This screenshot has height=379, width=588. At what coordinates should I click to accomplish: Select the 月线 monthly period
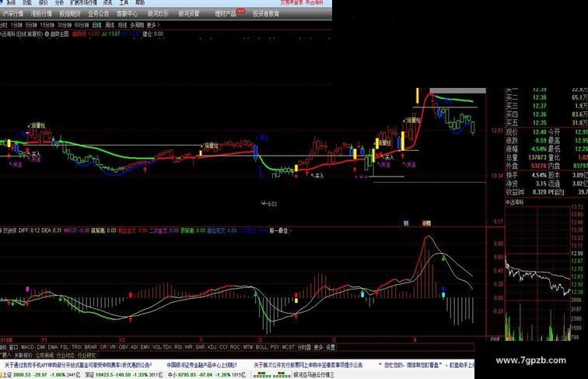[122, 25]
